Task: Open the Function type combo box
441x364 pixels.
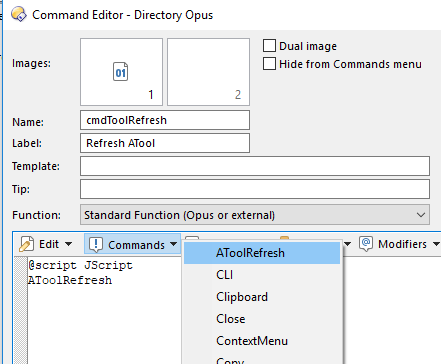Action: [x=255, y=215]
